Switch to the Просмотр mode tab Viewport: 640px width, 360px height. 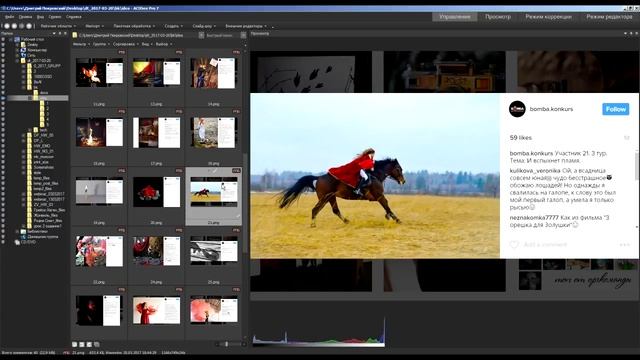tap(498, 17)
